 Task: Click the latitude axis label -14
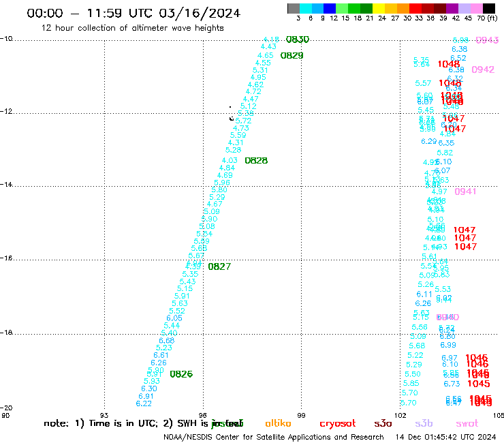pos(6,184)
